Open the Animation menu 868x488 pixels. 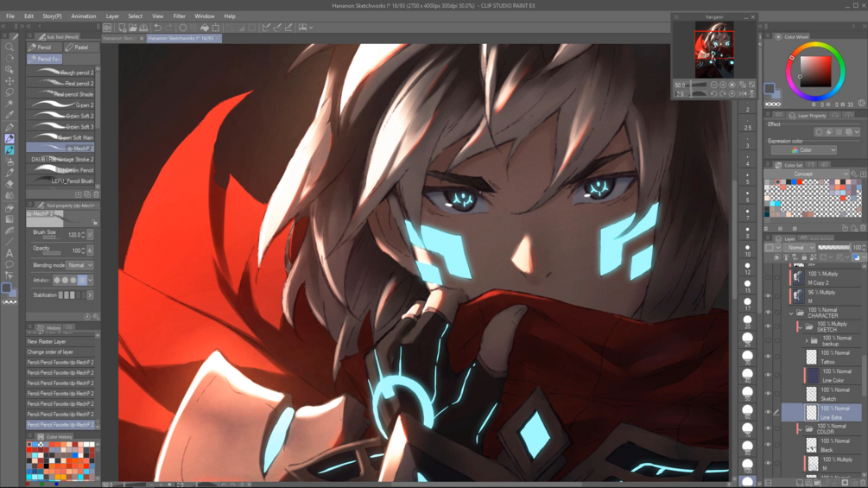pyautogui.click(x=84, y=16)
